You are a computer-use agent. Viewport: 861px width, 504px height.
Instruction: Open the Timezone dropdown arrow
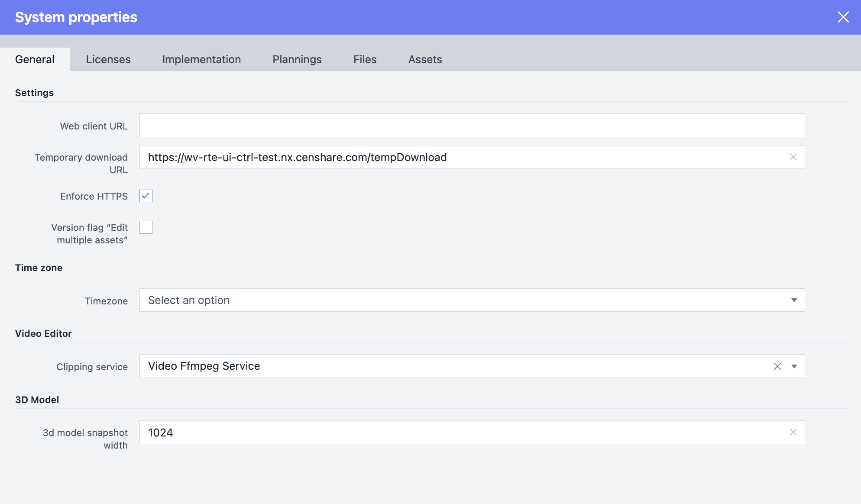pos(794,300)
